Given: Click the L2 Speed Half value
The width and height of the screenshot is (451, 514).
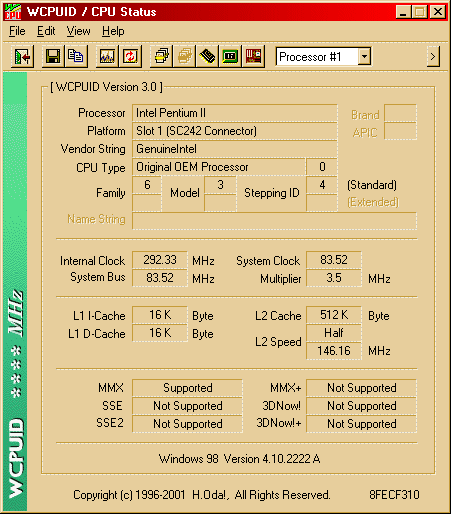Looking at the screenshot, I should 334,333.
